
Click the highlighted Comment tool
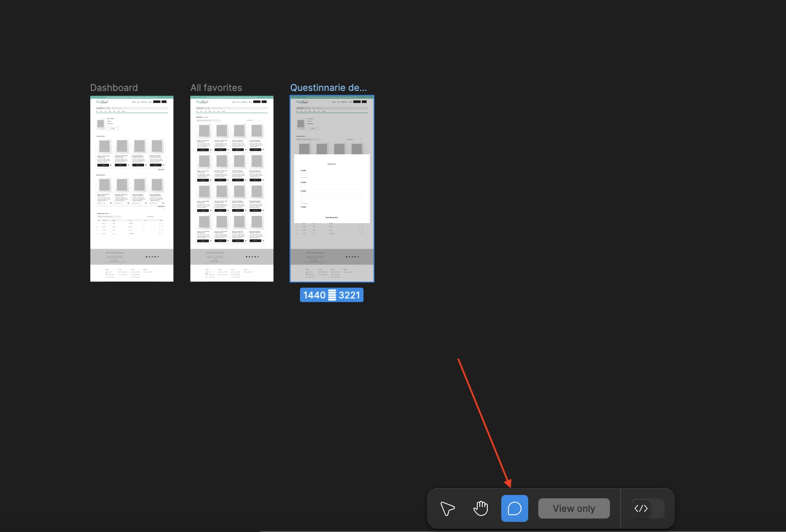click(514, 508)
